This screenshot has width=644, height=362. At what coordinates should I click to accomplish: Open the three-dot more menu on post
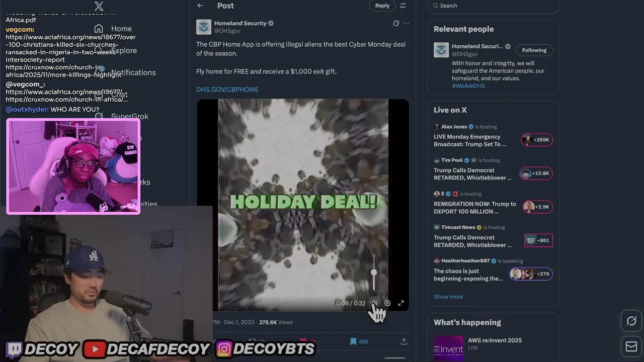tap(406, 23)
